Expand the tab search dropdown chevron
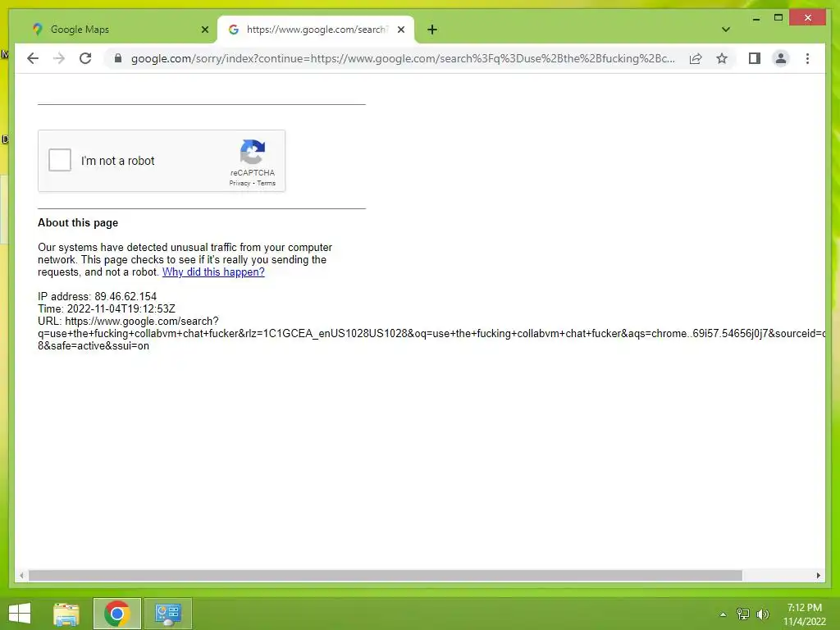 pyautogui.click(x=726, y=30)
